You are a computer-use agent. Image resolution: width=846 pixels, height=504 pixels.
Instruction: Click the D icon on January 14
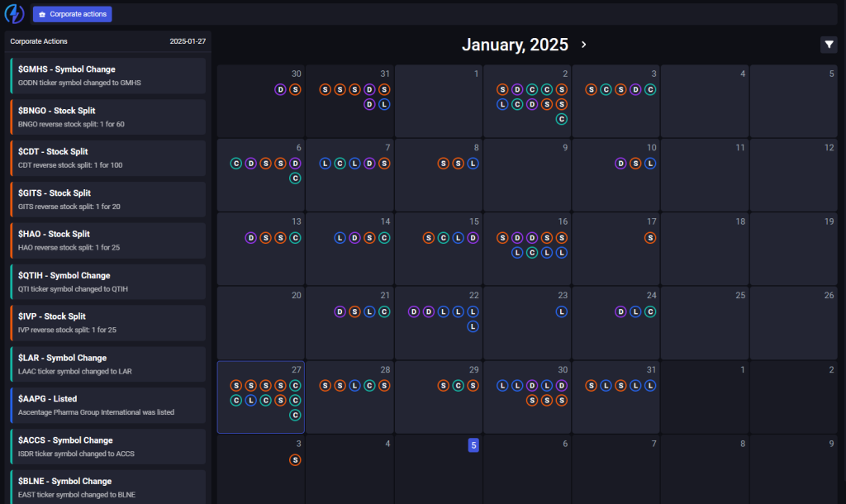pyautogui.click(x=354, y=237)
